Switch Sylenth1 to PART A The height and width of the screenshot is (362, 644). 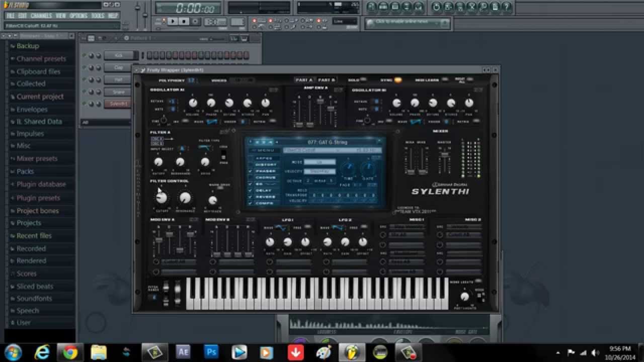coord(304,80)
